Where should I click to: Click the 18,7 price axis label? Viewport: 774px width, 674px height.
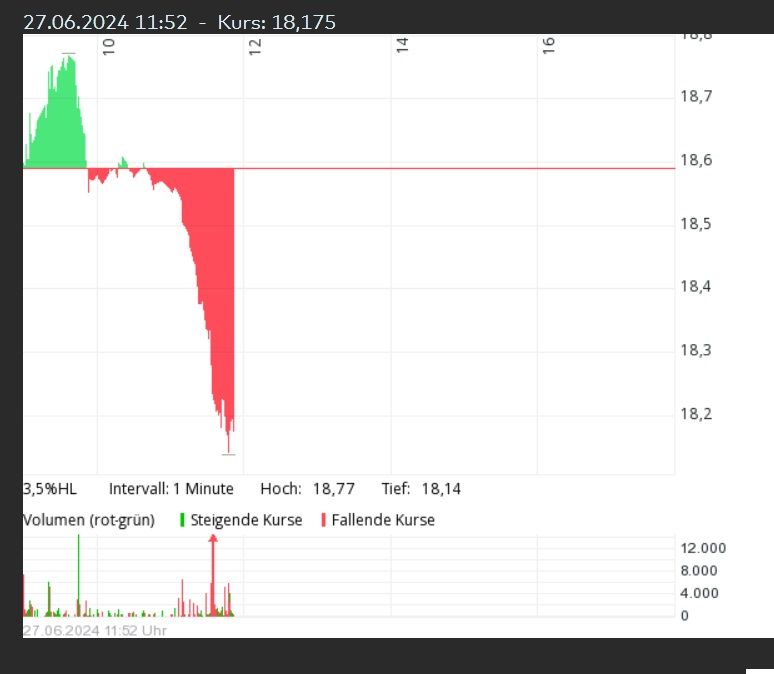(696, 96)
